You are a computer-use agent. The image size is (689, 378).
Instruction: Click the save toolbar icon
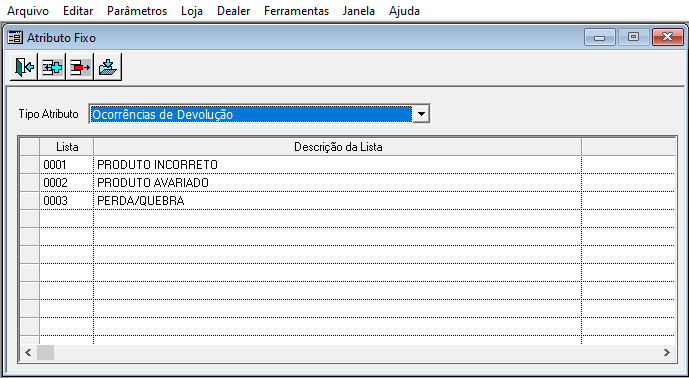[x=108, y=67]
